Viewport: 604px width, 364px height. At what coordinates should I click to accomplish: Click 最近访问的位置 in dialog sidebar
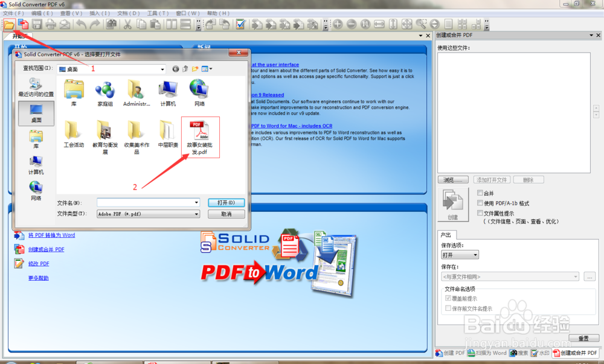coord(36,88)
